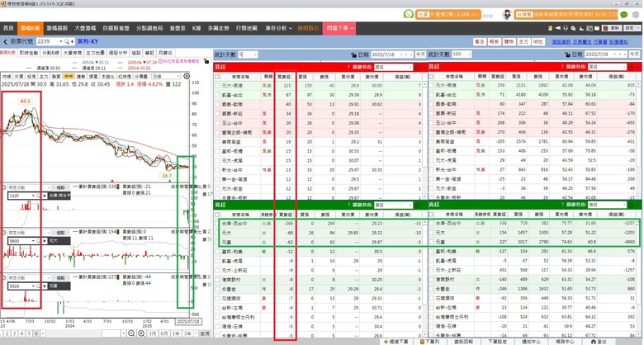Click the green smiley face icon at top

tap(408, 14)
